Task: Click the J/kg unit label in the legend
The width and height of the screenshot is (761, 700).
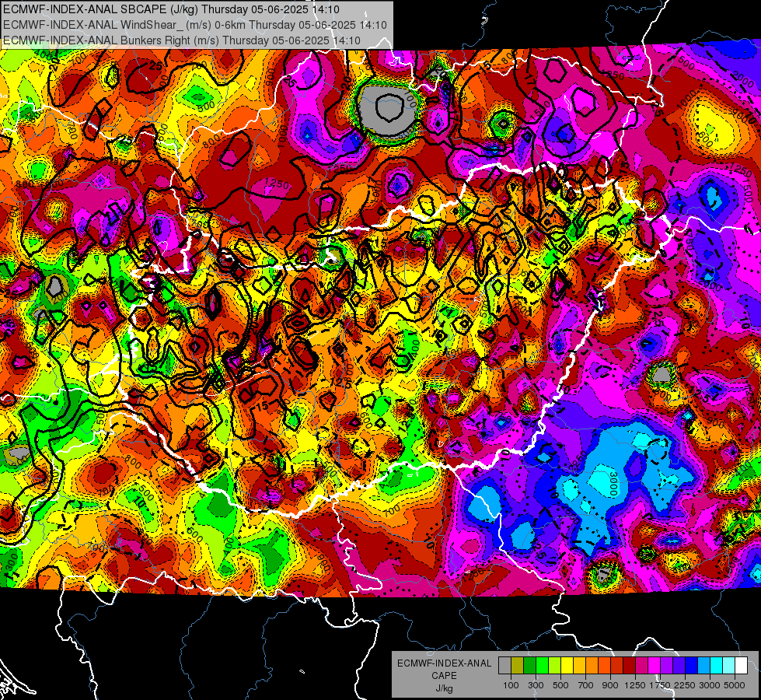Action: point(444,688)
